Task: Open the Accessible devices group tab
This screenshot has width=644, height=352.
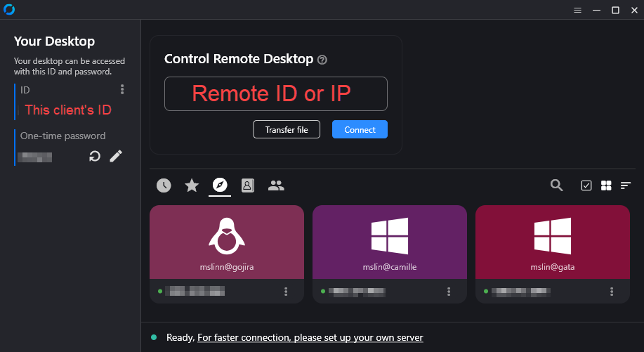Action: [x=276, y=185]
